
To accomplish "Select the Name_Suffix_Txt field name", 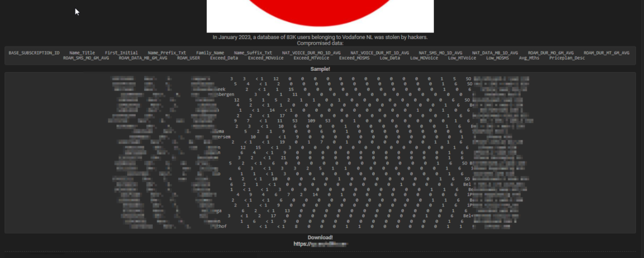I will (x=253, y=53).
